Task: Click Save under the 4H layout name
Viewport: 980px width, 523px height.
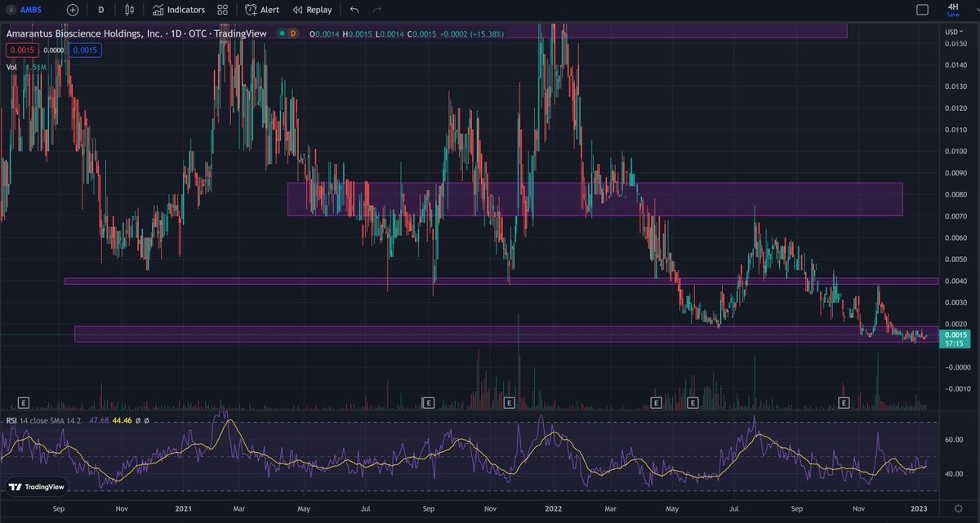Action: pyautogui.click(x=953, y=15)
